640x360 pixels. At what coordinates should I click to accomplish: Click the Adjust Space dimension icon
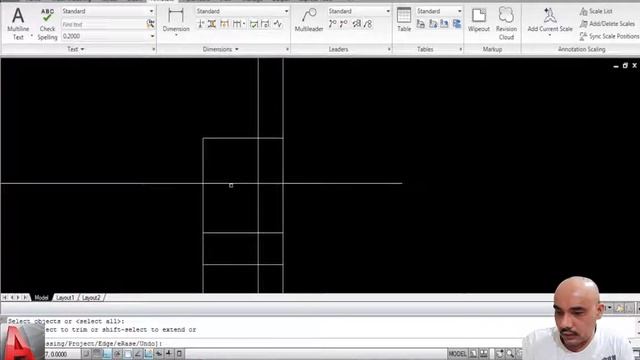coord(212,24)
